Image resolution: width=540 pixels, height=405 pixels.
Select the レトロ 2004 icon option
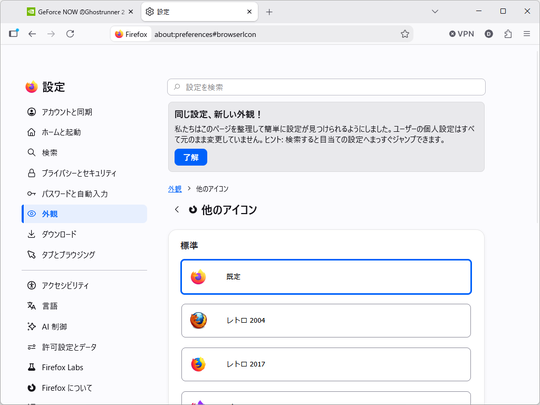[326, 321]
